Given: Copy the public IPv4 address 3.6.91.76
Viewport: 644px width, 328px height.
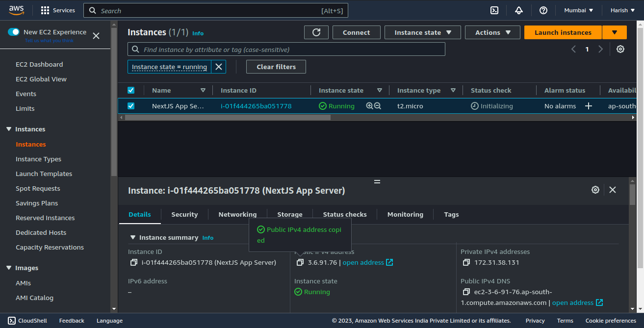Looking at the screenshot, I should pos(300,262).
